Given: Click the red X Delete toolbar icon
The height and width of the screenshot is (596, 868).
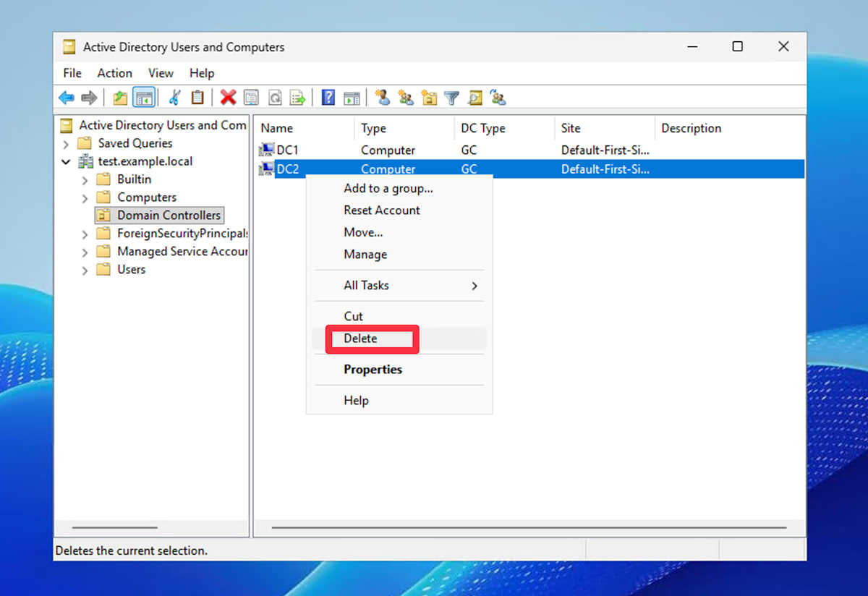Looking at the screenshot, I should point(229,98).
